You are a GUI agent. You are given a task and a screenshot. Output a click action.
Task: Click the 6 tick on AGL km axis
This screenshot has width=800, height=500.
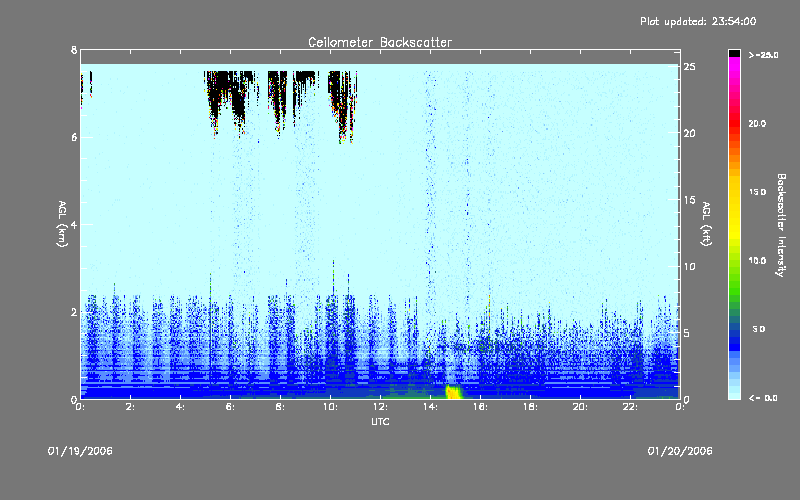click(x=74, y=137)
